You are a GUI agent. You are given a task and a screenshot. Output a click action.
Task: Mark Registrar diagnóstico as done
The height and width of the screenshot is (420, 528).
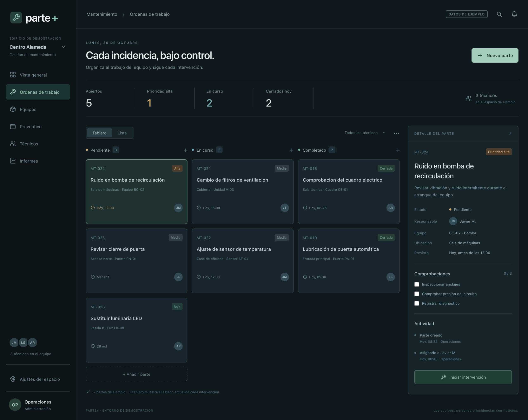click(x=417, y=303)
